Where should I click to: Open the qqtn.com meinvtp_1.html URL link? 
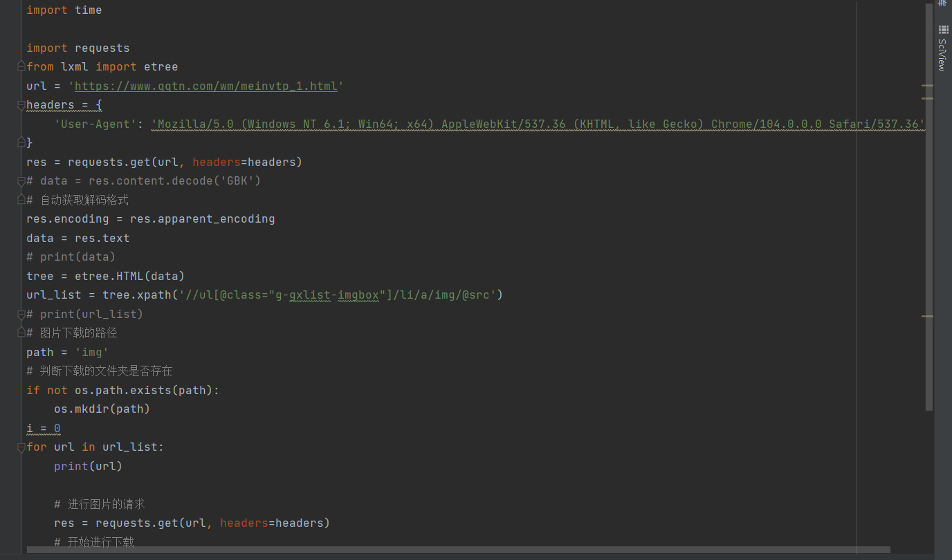(206, 86)
